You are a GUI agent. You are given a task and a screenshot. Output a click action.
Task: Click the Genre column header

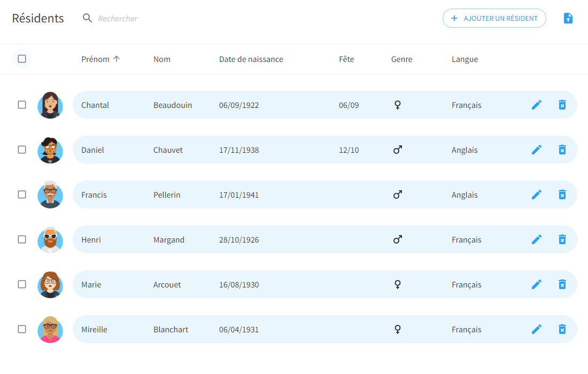pyautogui.click(x=401, y=59)
